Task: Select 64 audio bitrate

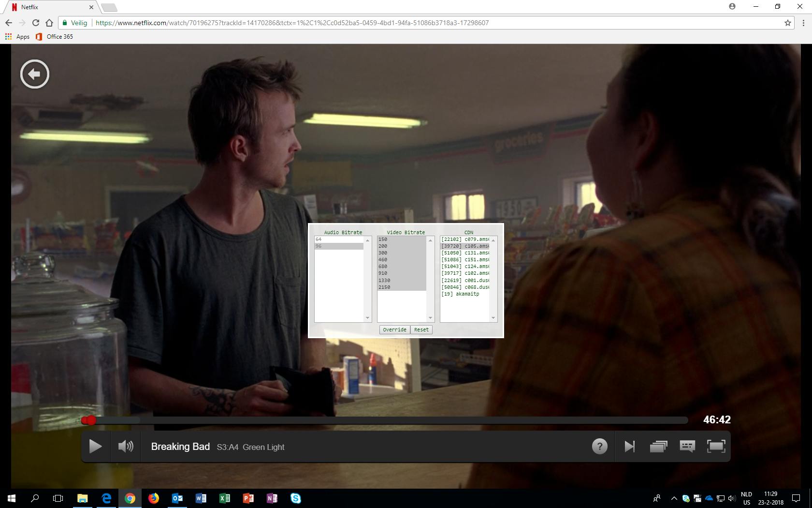Action: 339,239
